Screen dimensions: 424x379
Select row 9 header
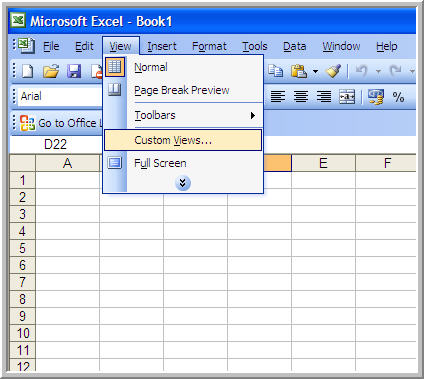click(22, 316)
